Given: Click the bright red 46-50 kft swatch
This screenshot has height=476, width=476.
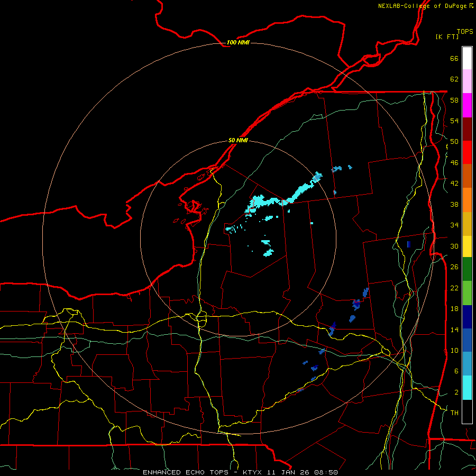Looking at the screenshot, I should click(x=467, y=152).
